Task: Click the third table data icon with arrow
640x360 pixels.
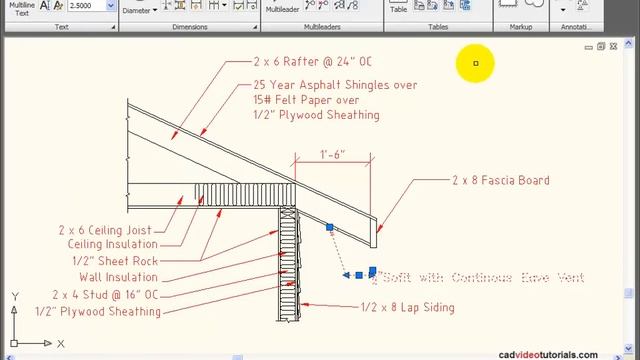Action: point(449,5)
